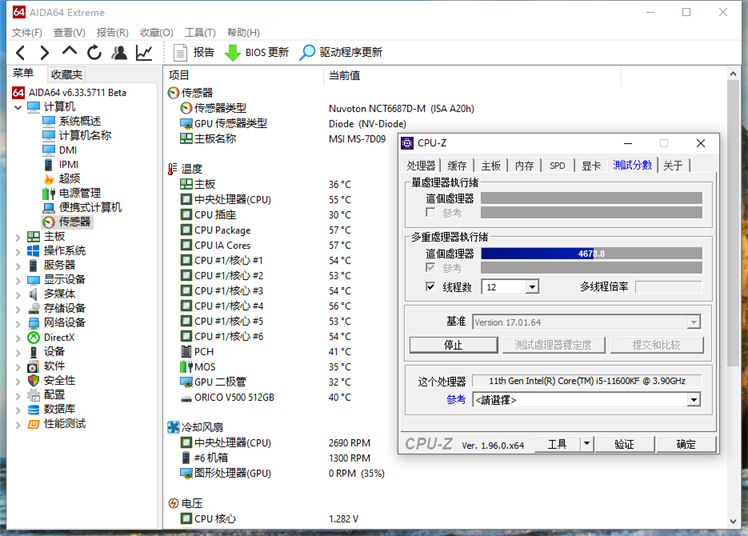Viewport: 748px width, 536px height.
Task: Expand the 性能测试 tree node
Action: [x=18, y=424]
